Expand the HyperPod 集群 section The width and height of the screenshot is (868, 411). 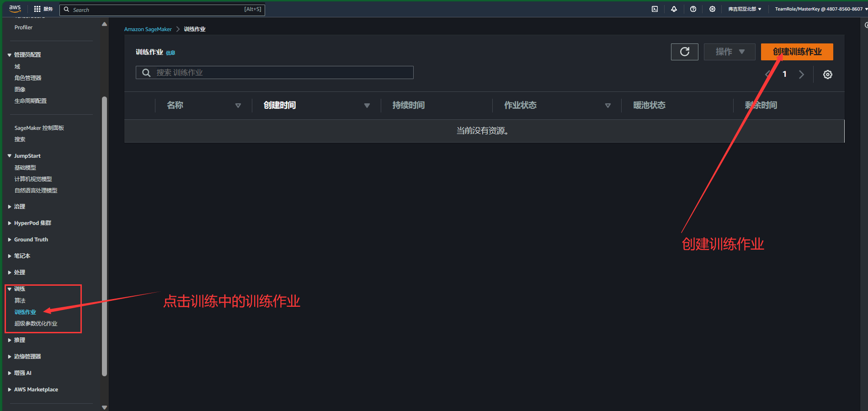tap(9, 223)
